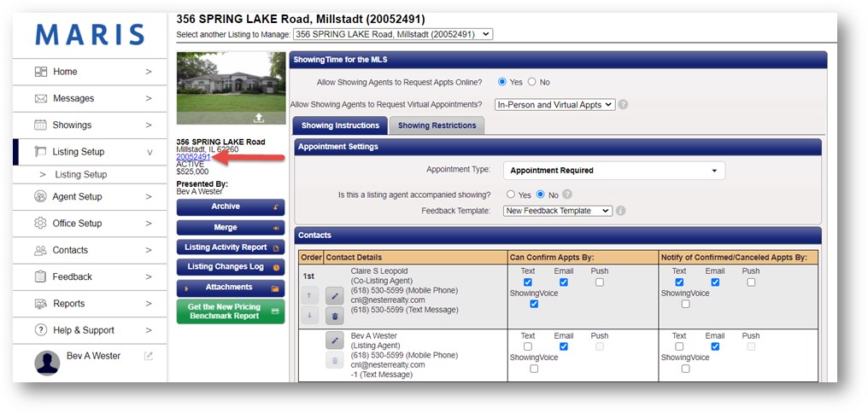
Task: Click the upload photo icon on listing image
Action: pyautogui.click(x=259, y=118)
